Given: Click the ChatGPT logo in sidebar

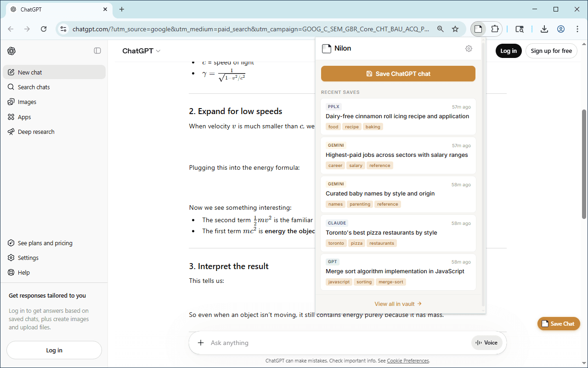Looking at the screenshot, I should click(x=11, y=51).
